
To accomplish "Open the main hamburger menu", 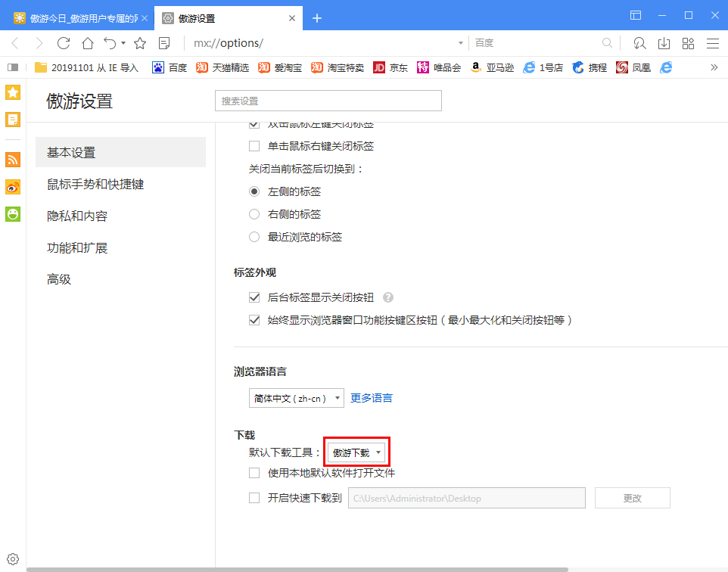I will 712,43.
